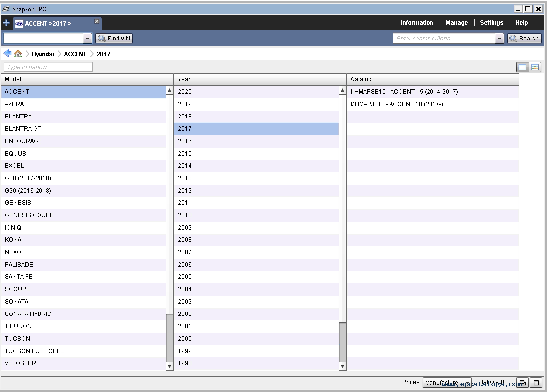The height and width of the screenshot is (392, 547).
Task: Go back with blue arrow icon
Action: (7, 54)
